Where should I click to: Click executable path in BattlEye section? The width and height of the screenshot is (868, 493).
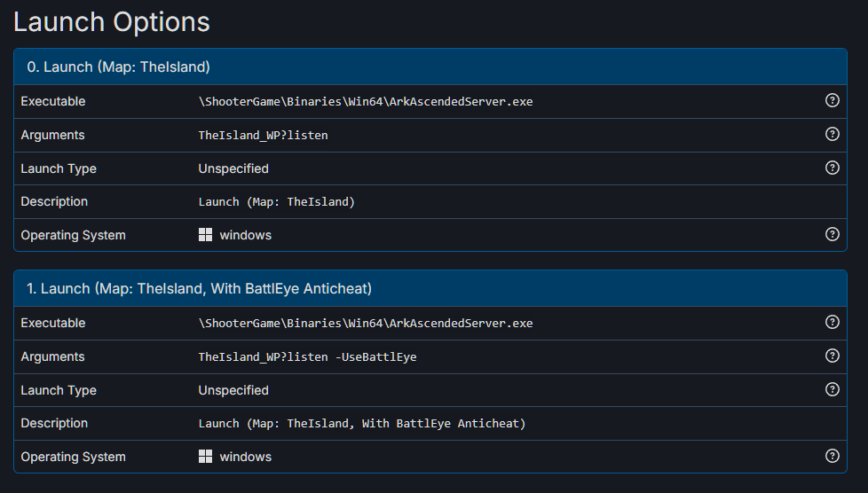pyautogui.click(x=366, y=324)
